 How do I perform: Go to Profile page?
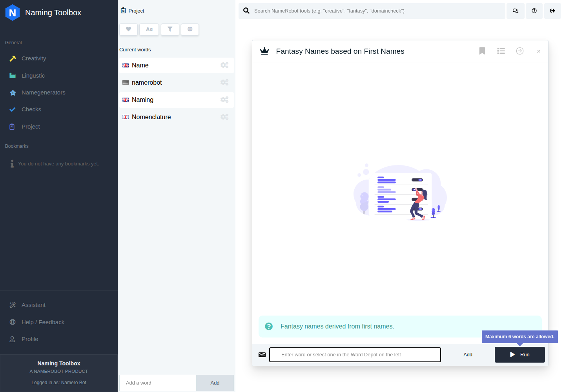(30, 339)
